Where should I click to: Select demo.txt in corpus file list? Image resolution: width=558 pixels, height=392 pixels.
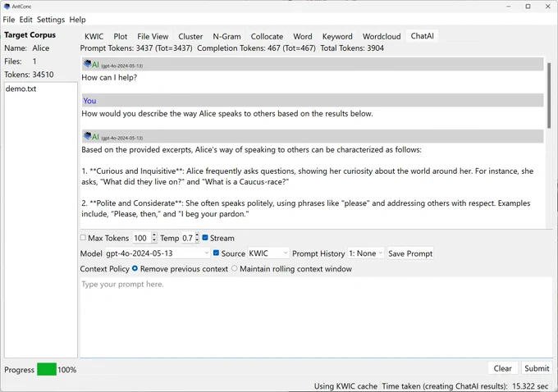click(21, 89)
